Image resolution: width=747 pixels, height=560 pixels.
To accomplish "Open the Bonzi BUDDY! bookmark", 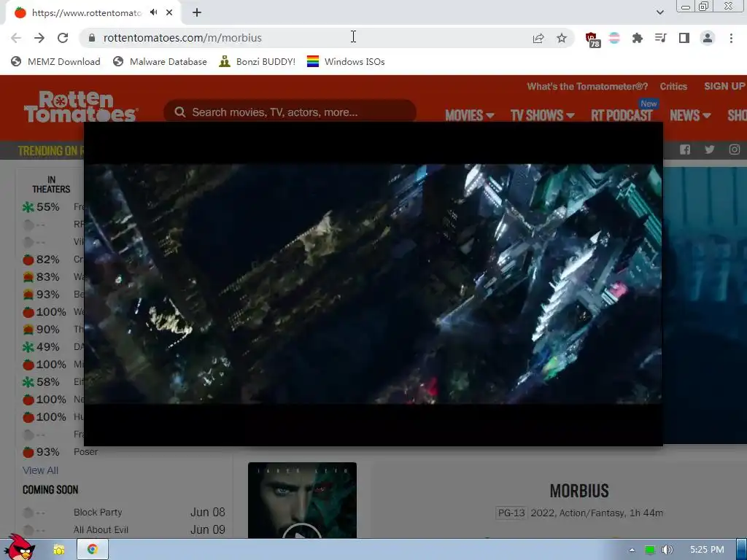I will (258, 61).
